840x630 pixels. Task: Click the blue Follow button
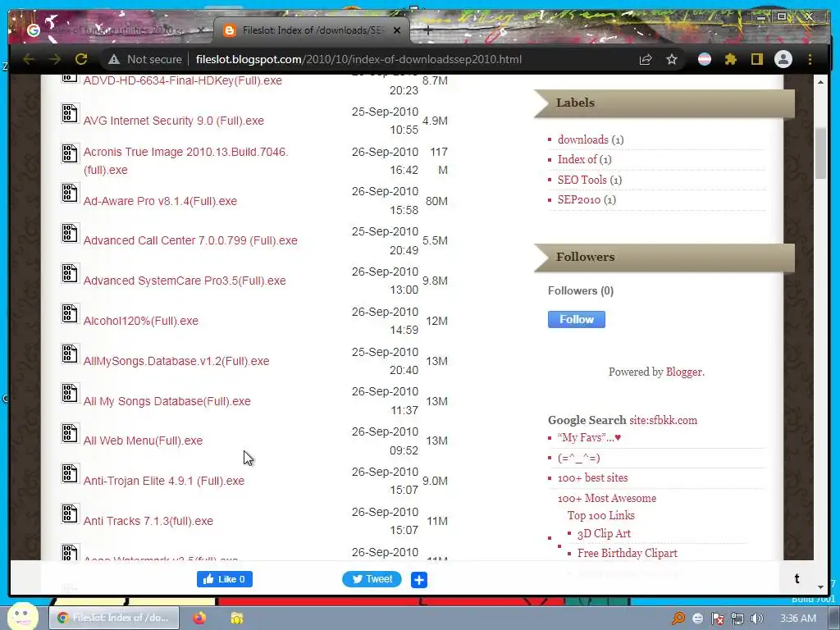click(x=577, y=319)
